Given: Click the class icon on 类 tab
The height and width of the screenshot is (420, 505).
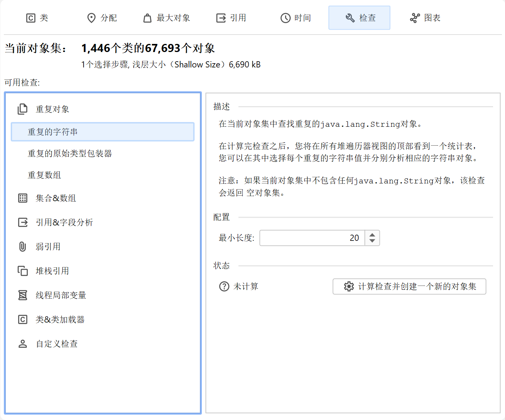Looking at the screenshot, I should [31, 18].
